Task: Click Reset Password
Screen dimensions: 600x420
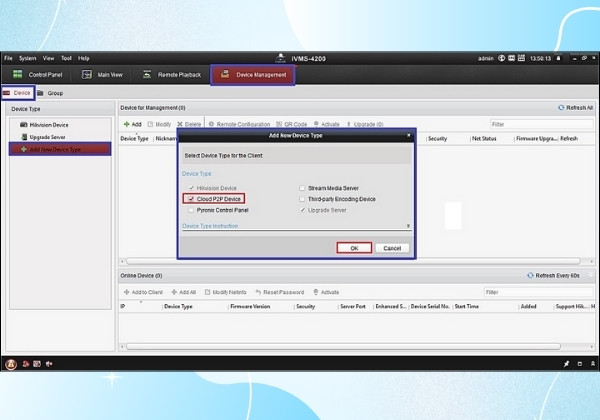Action: coord(280,292)
